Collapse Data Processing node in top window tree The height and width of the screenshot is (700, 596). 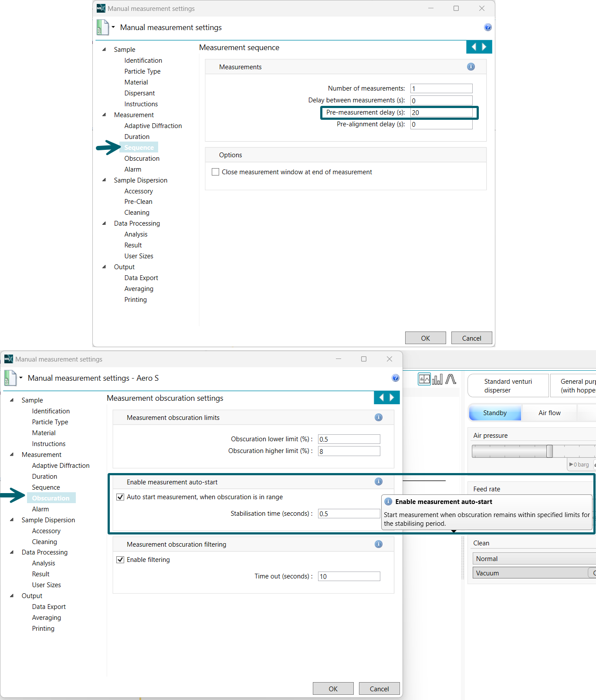click(104, 223)
